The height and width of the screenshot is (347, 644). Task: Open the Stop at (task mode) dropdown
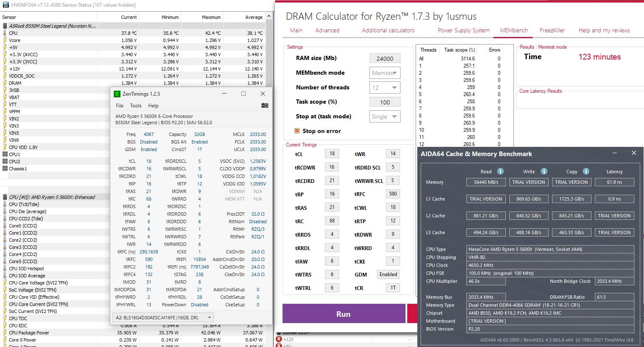coord(385,117)
